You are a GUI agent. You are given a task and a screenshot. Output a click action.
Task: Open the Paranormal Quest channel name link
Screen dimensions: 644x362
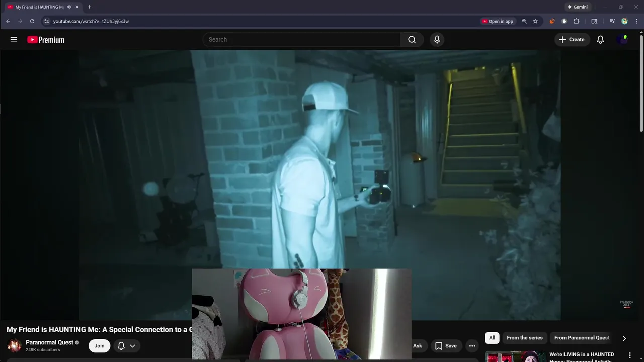pyautogui.click(x=49, y=342)
